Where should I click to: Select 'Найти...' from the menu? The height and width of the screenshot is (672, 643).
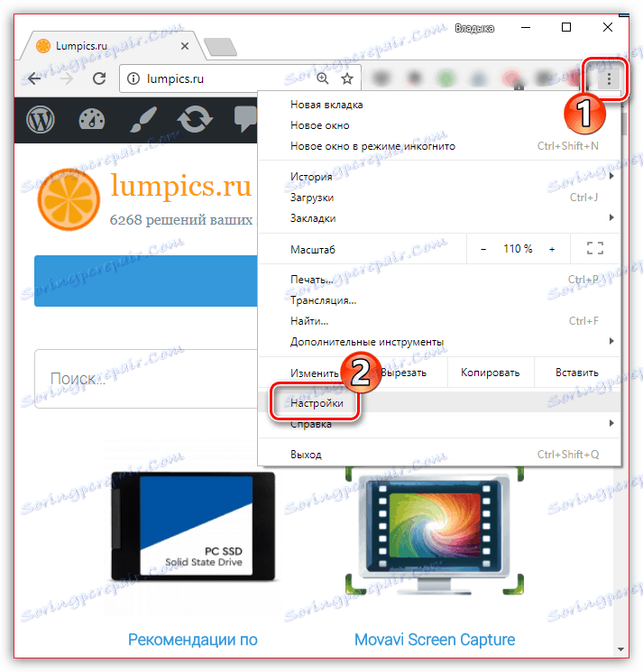439,321
